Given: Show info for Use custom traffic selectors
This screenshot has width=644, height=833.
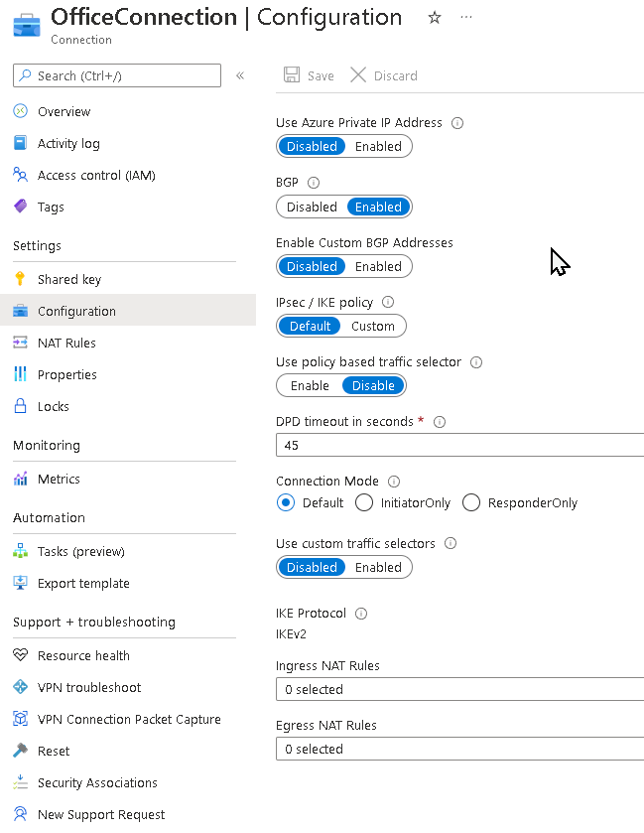Looking at the screenshot, I should point(451,543).
